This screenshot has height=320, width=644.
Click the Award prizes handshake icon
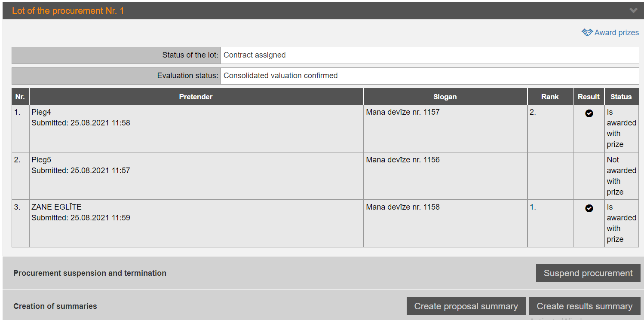tap(587, 33)
